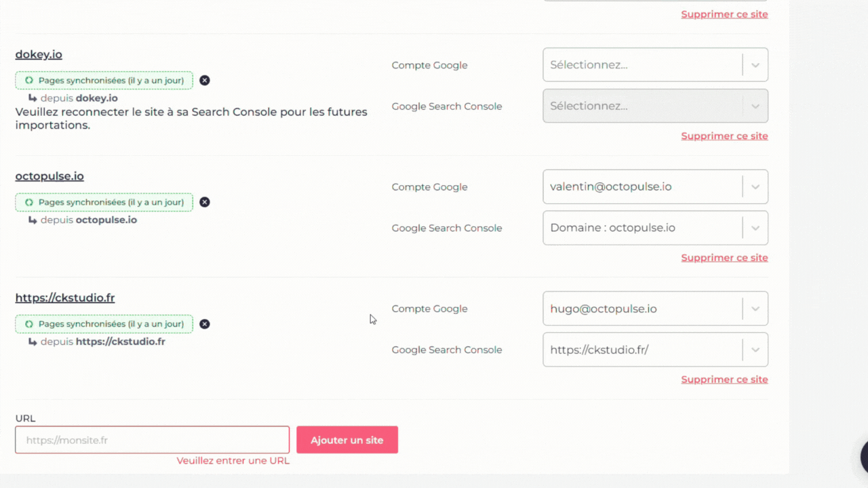The image size is (868, 488).
Task: Focus the URL input field
Action: (153, 440)
